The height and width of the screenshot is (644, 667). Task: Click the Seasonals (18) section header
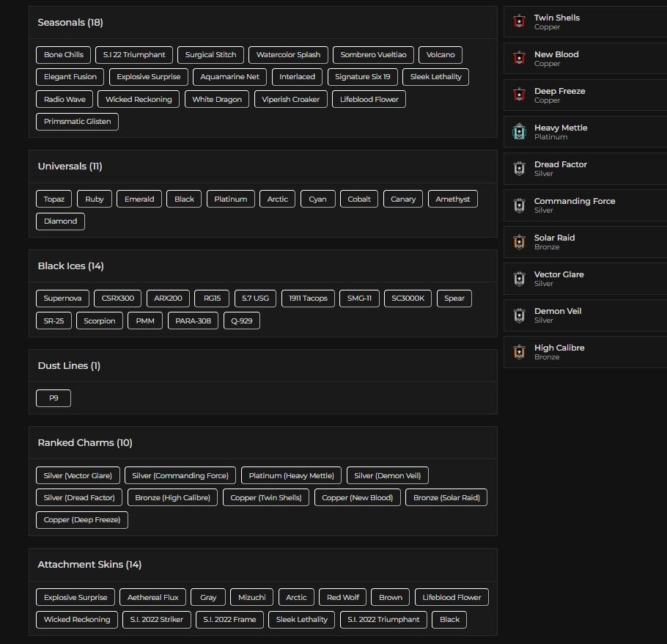(x=70, y=23)
